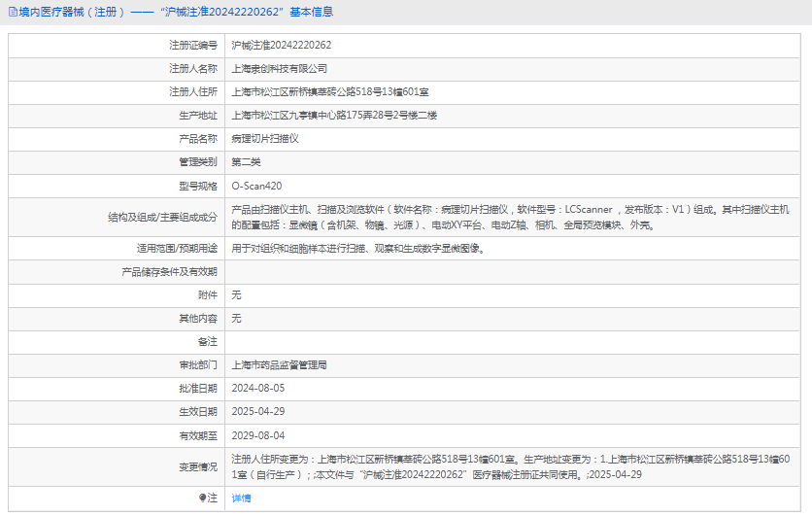Click the 批准日期 row label
The width and height of the screenshot is (812, 516).
198,388
